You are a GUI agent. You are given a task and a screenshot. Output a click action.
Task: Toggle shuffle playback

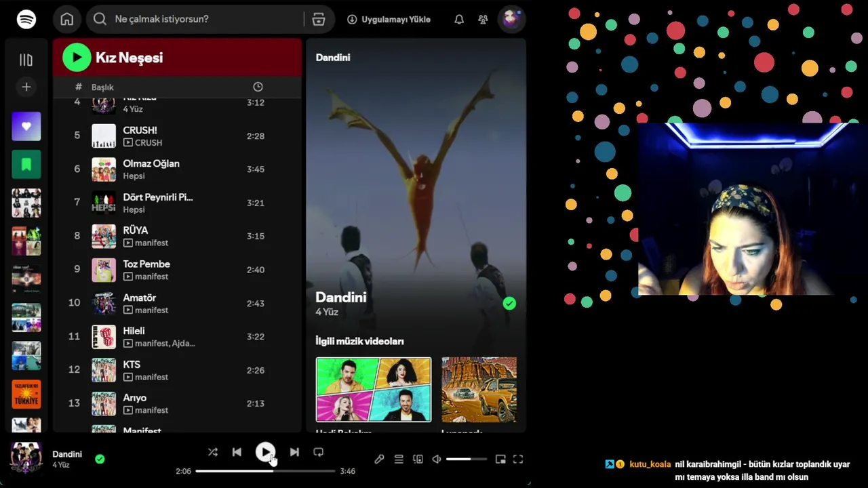click(212, 452)
